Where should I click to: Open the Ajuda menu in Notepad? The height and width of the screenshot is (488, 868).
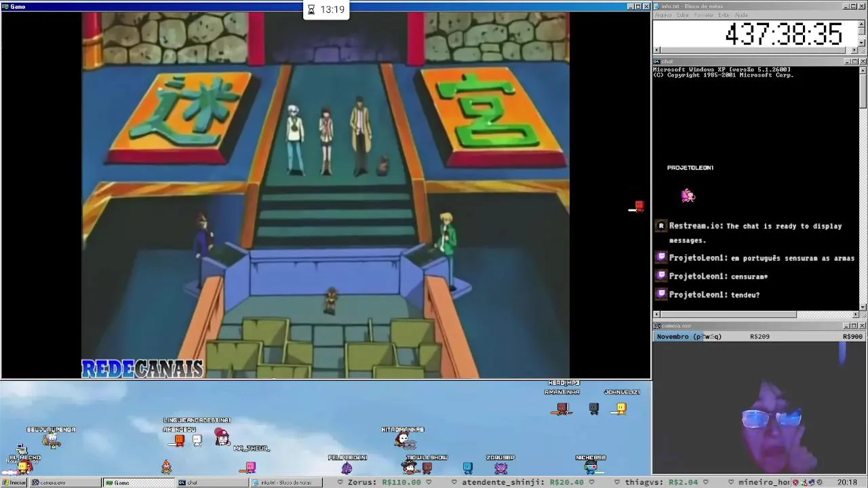click(742, 15)
